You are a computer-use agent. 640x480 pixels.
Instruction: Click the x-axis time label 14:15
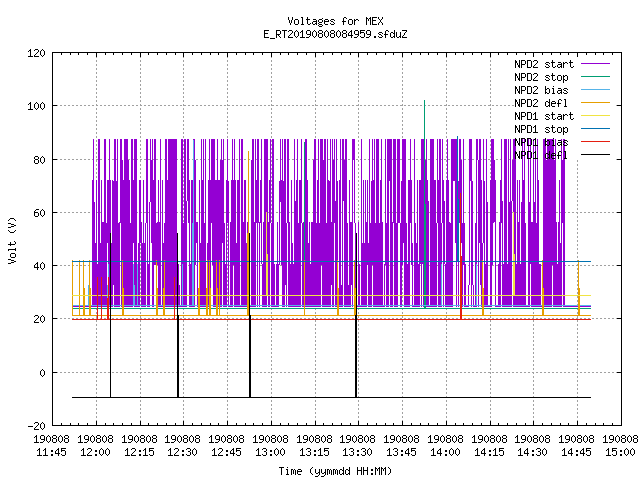click(x=489, y=453)
